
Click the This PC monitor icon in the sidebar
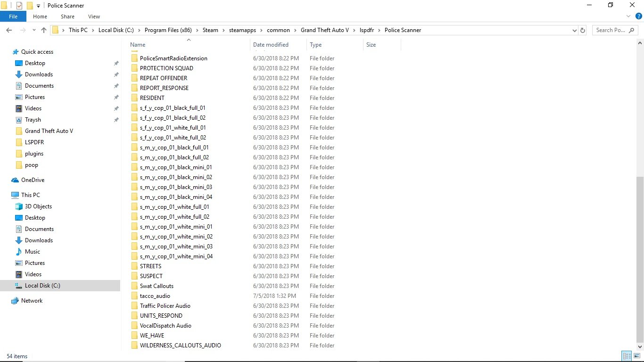pos(15,195)
